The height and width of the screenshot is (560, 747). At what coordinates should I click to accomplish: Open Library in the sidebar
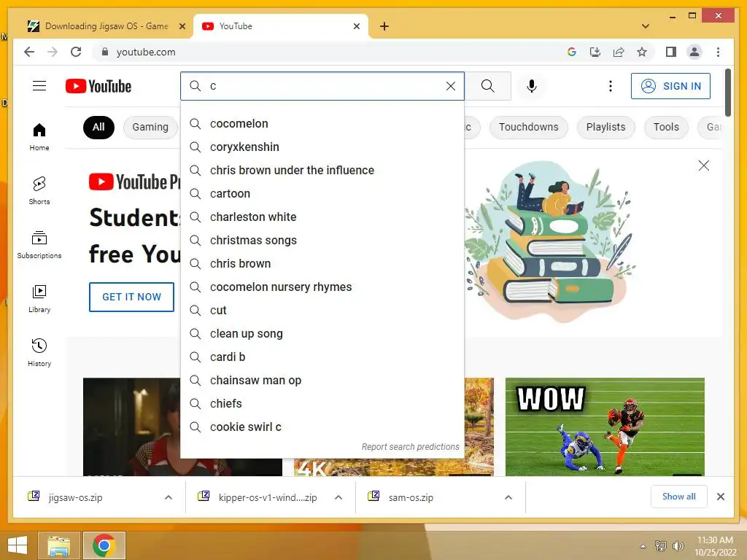pos(39,298)
